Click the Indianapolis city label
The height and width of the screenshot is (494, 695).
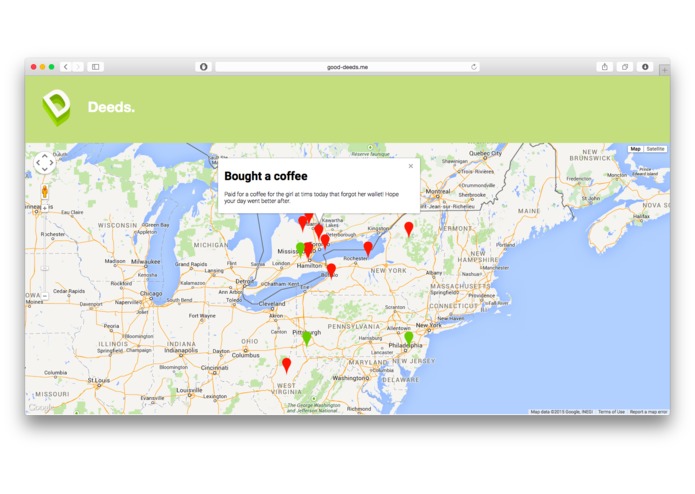tap(181, 350)
